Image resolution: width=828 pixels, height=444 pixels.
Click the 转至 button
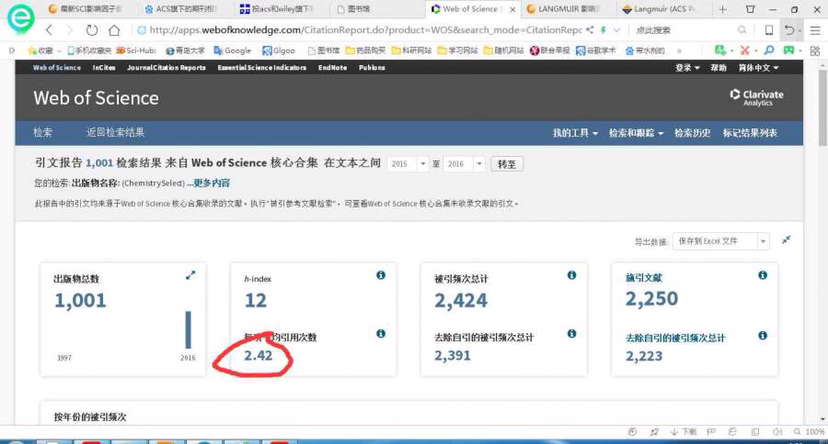point(508,164)
